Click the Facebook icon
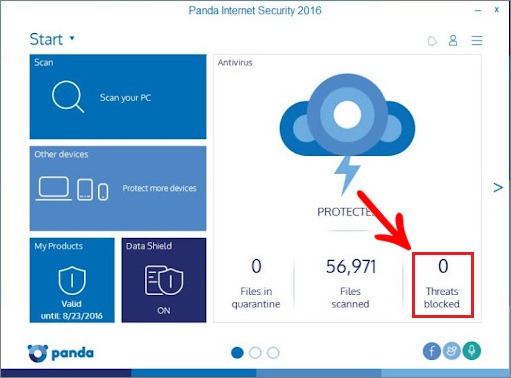The width and height of the screenshot is (511, 378). click(x=432, y=351)
